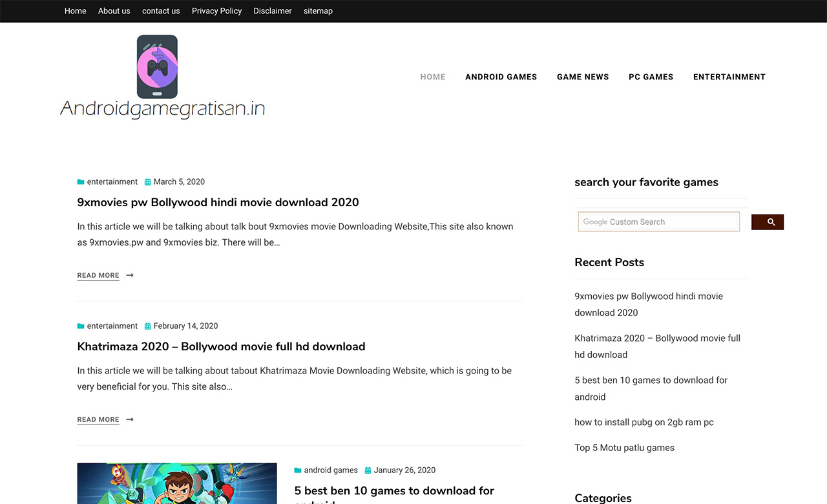Click calendar icon next to February 14, 2020

[x=147, y=326]
